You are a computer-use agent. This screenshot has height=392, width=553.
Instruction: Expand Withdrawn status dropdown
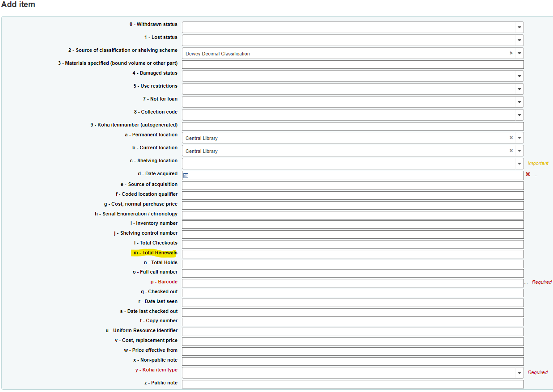click(519, 27)
